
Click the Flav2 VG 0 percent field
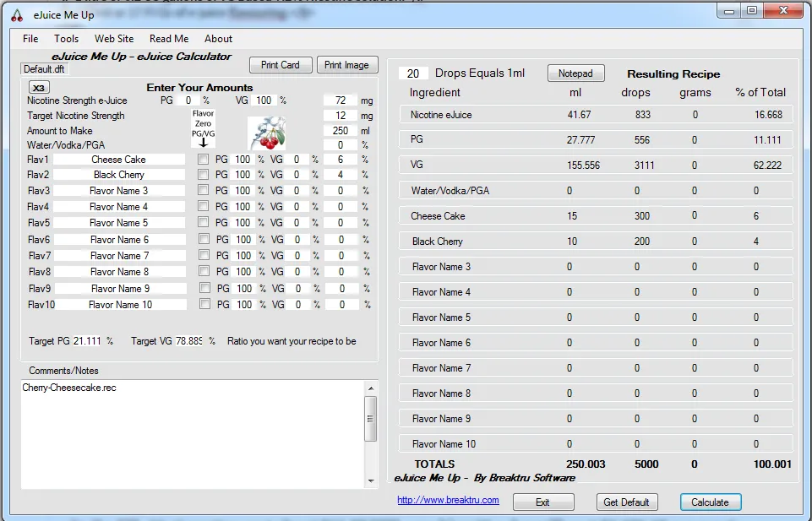(297, 175)
